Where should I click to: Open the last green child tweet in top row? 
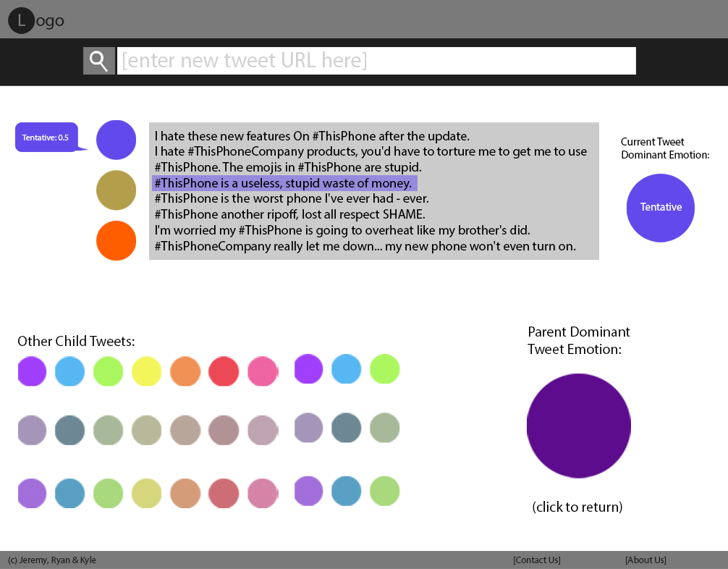[x=384, y=368]
